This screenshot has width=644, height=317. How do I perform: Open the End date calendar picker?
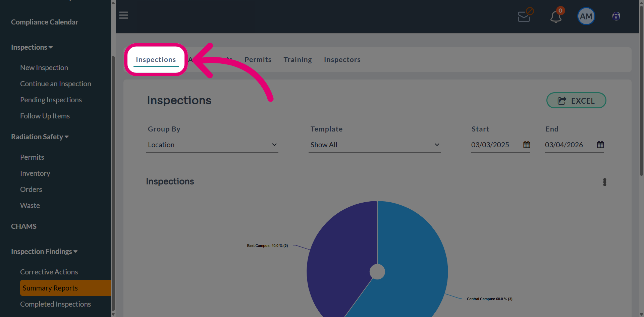click(x=600, y=145)
